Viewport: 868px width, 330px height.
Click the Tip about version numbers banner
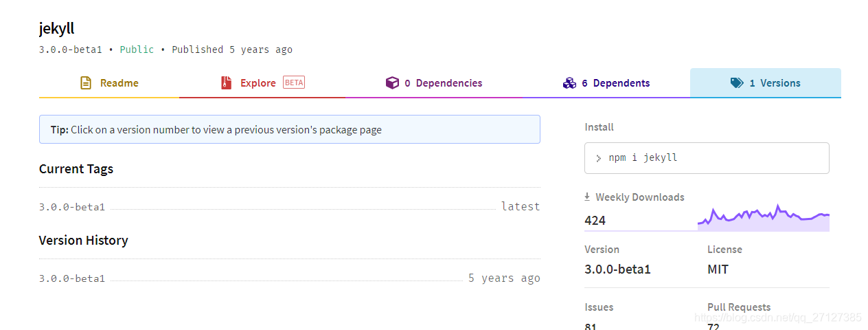click(290, 129)
